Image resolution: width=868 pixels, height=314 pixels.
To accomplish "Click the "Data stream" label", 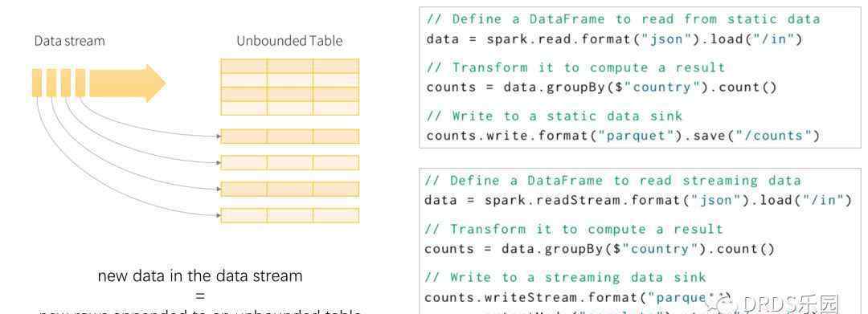I will point(69,41).
